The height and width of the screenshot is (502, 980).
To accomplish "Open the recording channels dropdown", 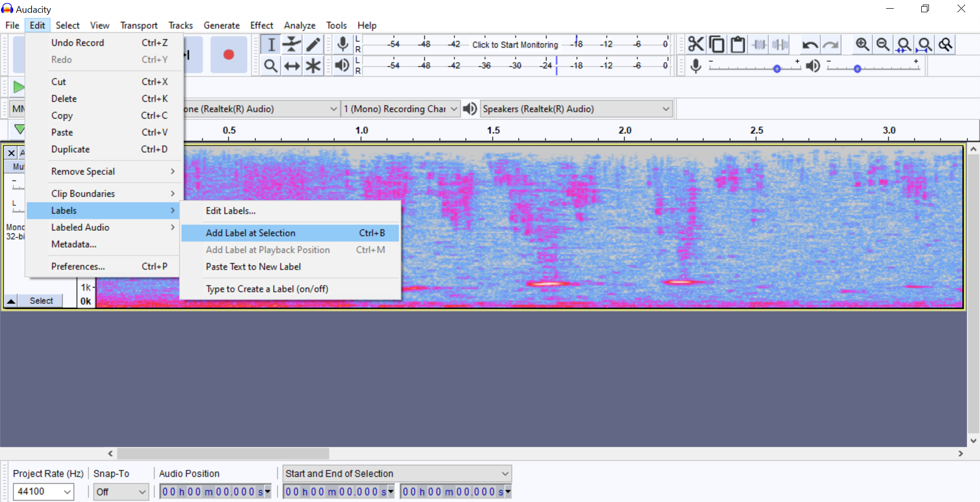I will pyautogui.click(x=401, y=109).
